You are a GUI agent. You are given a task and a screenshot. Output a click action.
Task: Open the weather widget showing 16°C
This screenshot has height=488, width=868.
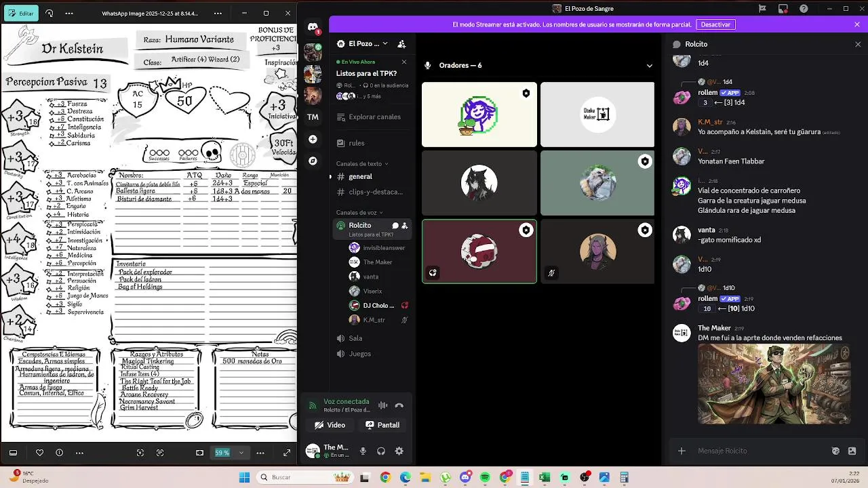click(30, 476)
